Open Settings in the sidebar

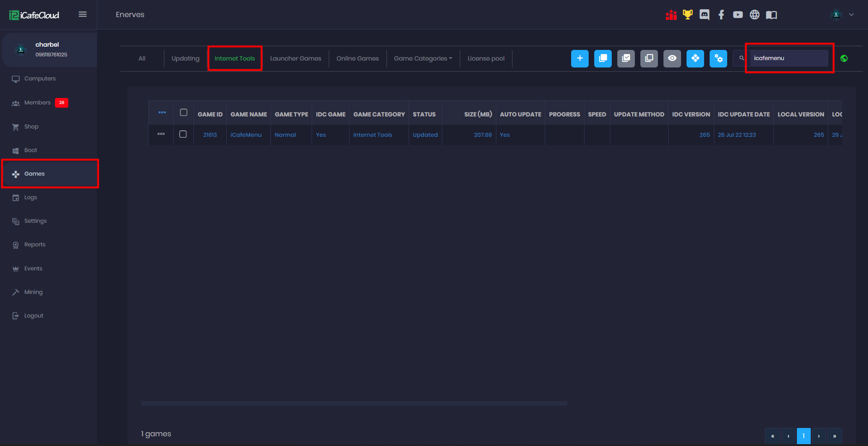click(x=48, y=221)
